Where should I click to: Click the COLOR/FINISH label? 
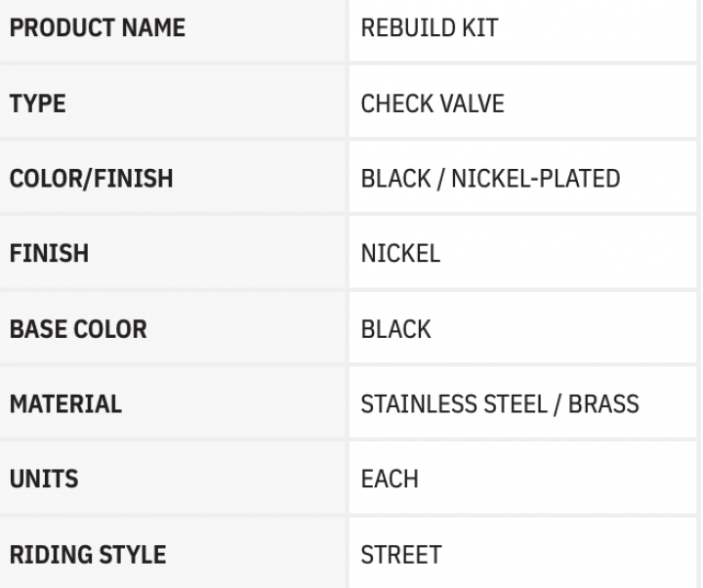tap(91, 179)
